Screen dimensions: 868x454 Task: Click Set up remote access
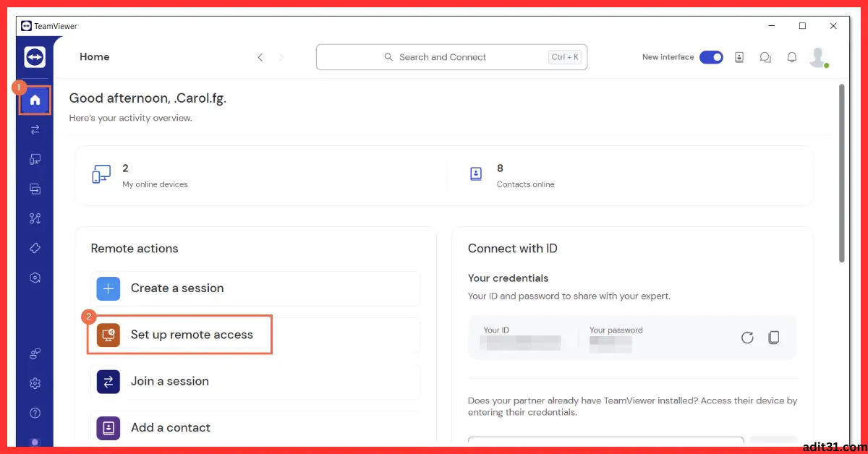coord(255,335)
